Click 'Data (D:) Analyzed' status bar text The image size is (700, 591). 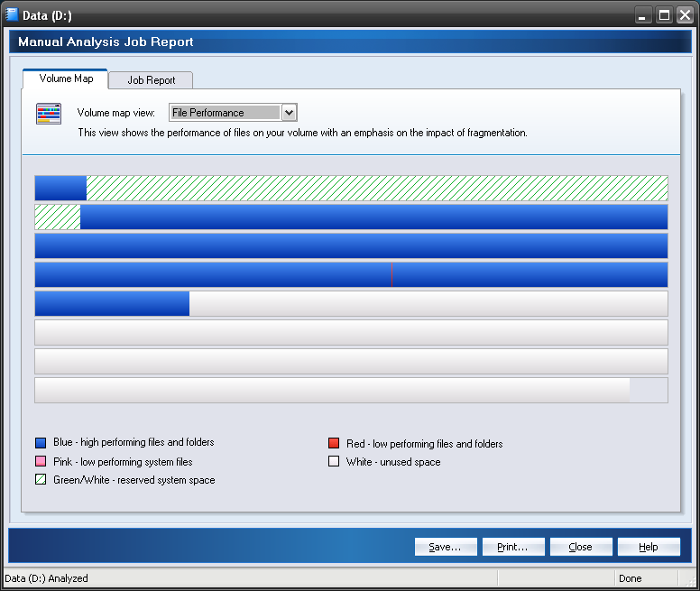(46, 578)
